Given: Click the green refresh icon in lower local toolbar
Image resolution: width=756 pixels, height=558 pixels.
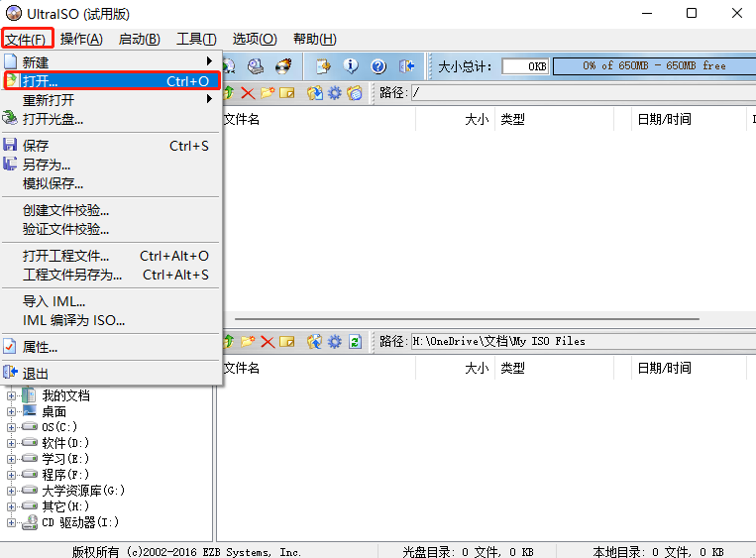Looking at the screenshot, I should (356, 342).
